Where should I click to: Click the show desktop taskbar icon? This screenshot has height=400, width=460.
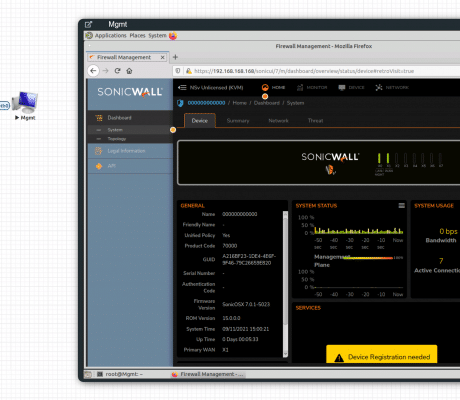(88, 374)
